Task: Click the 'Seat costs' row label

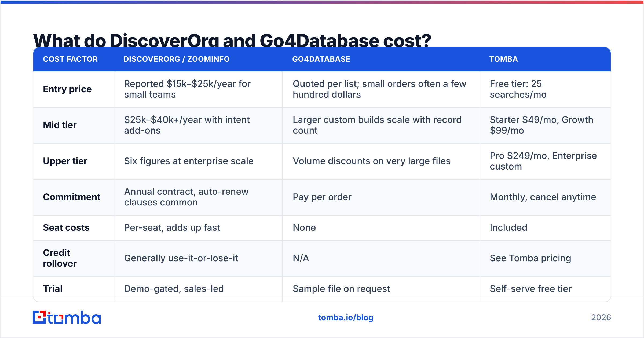Action: (x=66, y=227)
